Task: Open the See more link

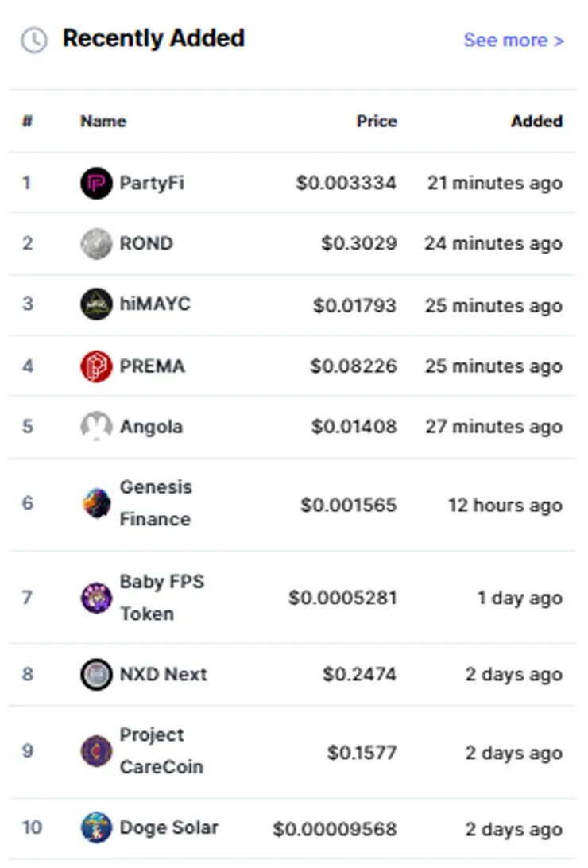Action: 514,40
